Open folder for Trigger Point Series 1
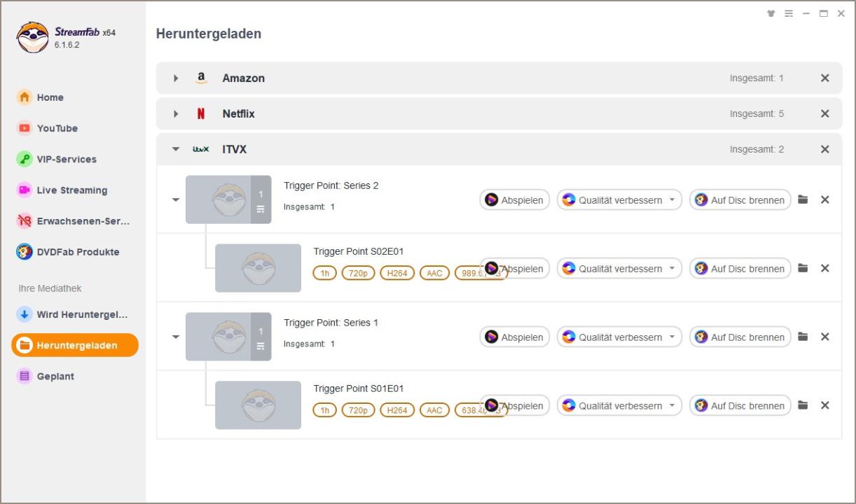Image resolution: width=856 pixels, height=504 pixels. point(803,337)
